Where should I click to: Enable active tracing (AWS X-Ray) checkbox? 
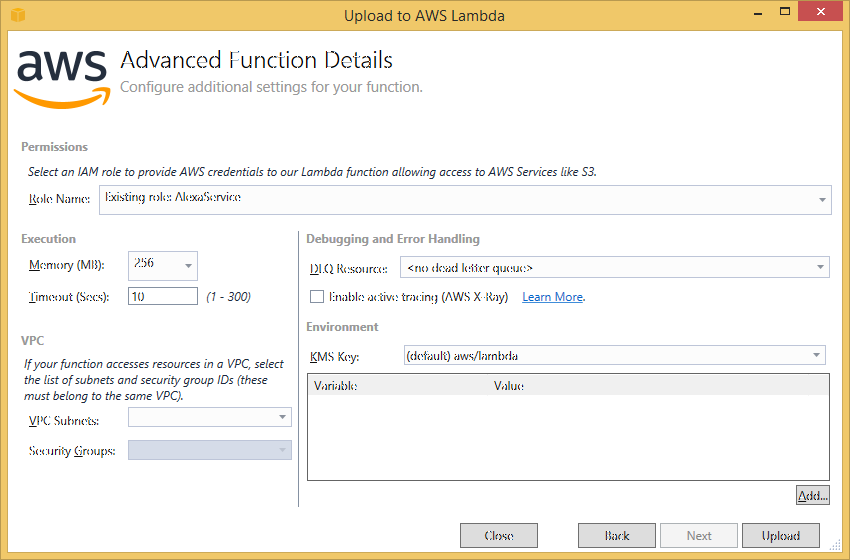pos(317,297)
